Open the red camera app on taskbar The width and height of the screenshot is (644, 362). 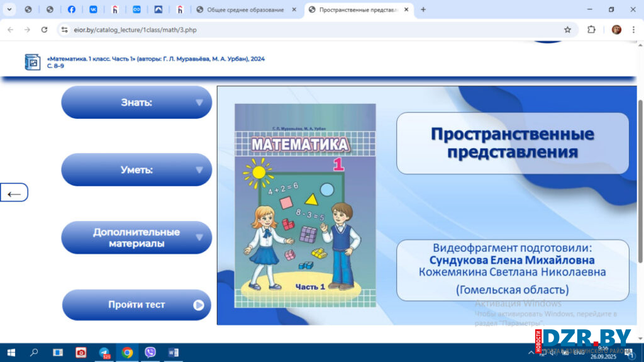click(81, 353)
